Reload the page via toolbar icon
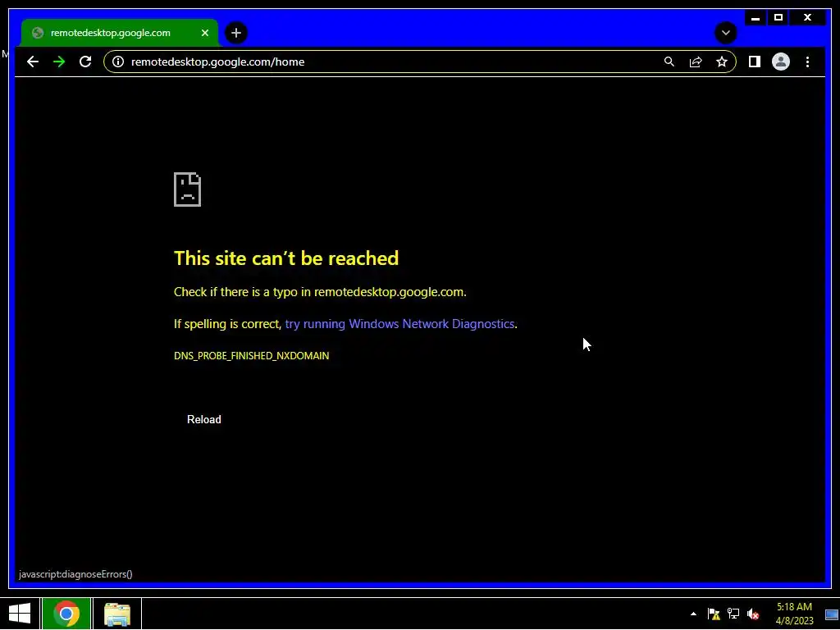 85,62
